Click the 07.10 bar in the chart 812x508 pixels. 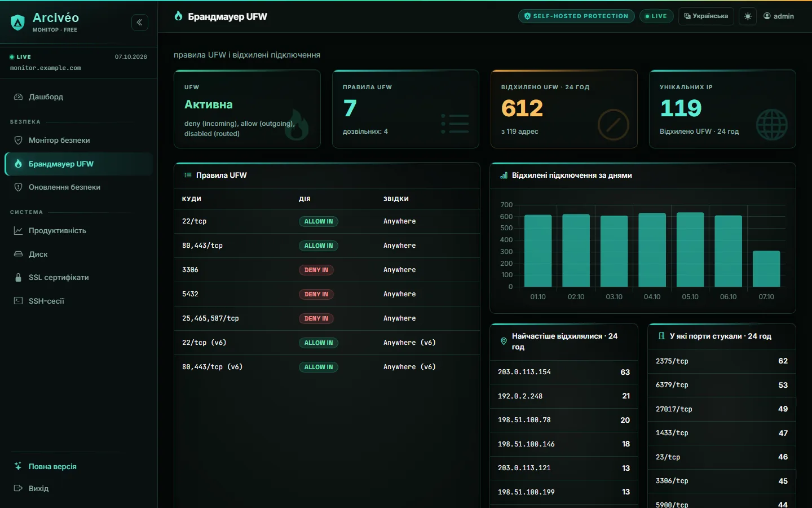(766, 269)
